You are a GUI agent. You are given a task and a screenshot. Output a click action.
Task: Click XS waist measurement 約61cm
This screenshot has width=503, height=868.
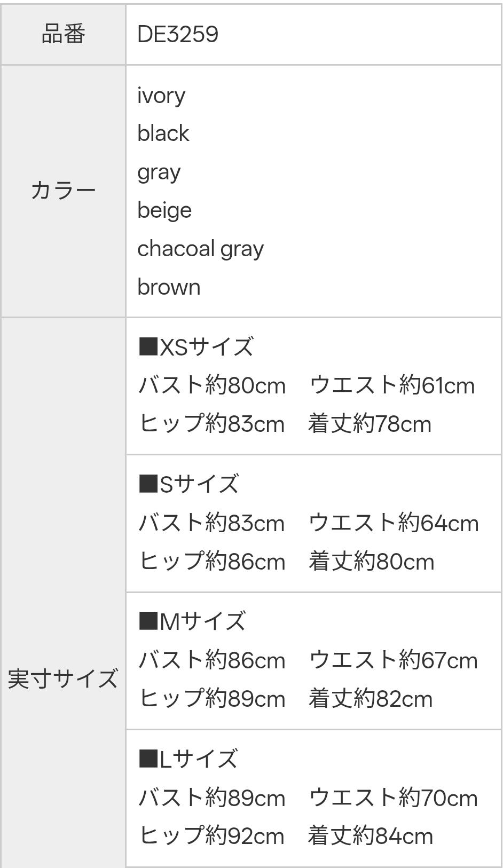392,385
